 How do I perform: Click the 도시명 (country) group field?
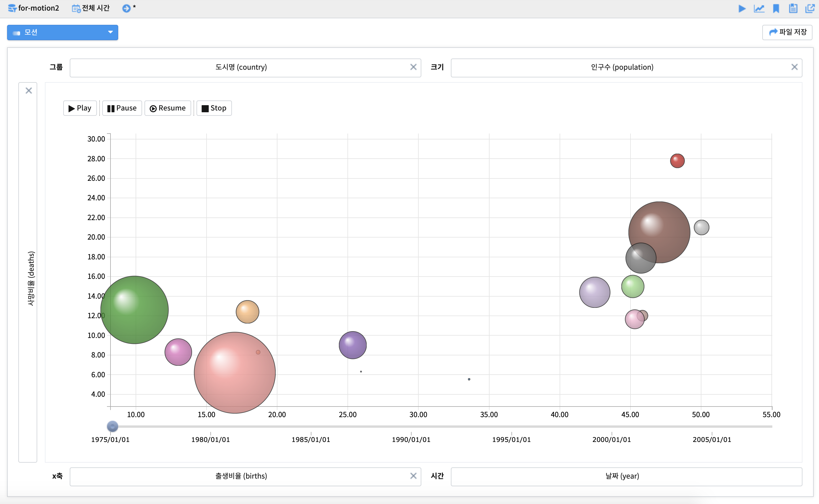click(245, 68)
